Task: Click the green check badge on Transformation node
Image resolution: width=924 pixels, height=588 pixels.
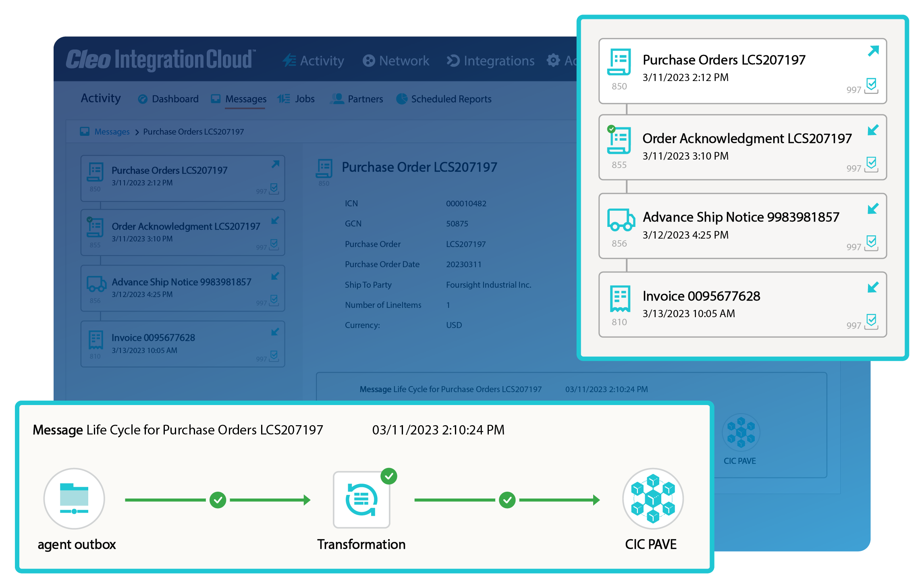Action: tap(389, 476)
